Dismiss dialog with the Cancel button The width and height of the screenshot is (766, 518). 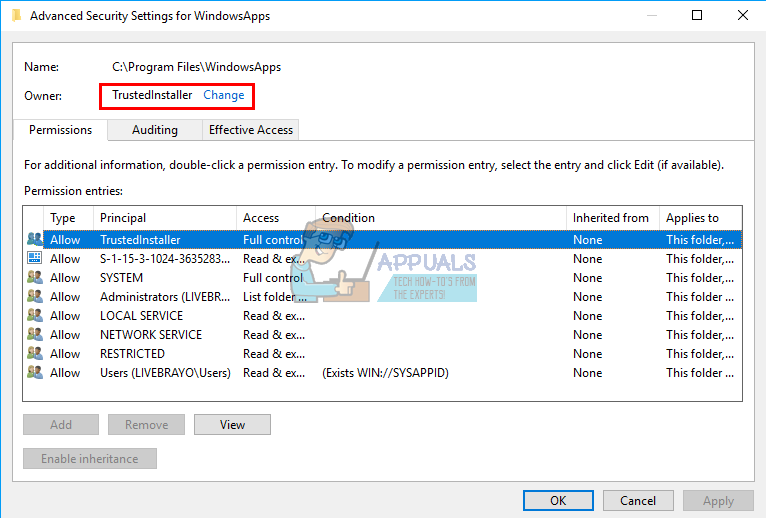pyautogui.click(x=638, y=500)
